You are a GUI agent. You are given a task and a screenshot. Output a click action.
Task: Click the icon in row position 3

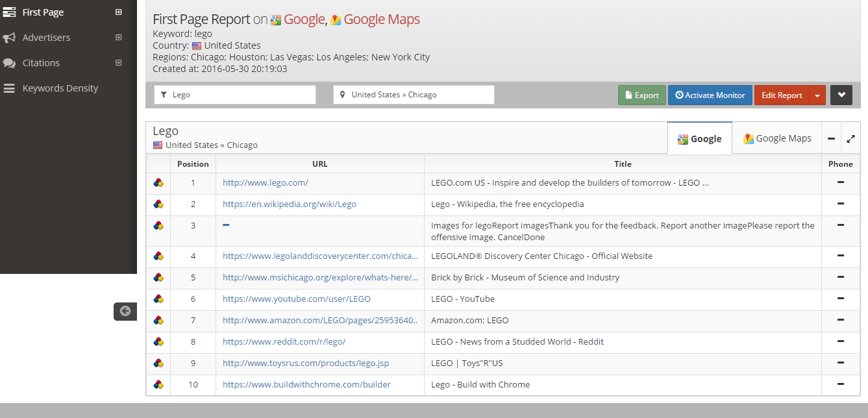(158, 225)
